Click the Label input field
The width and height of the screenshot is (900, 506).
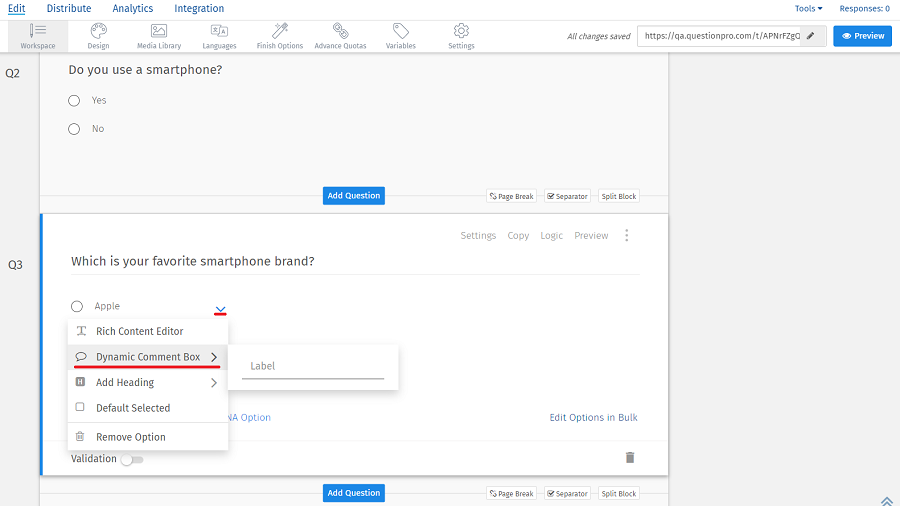point(312,366)
